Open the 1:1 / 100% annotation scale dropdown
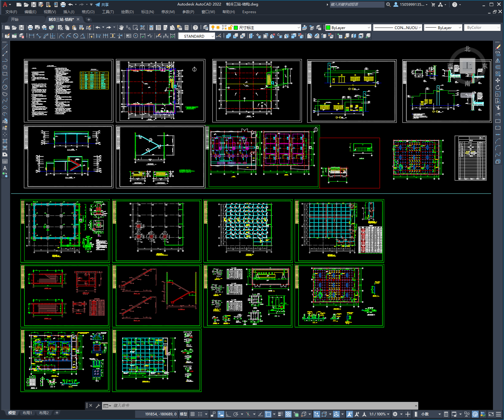The image size is (504, 420). point(379,414)
